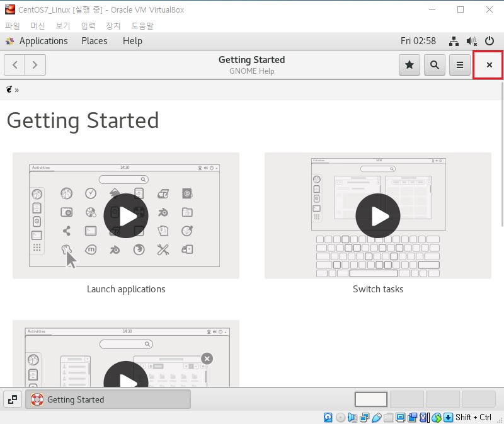
Task: Click the clock showing Fri 02:58
Action: click(x=418, y=41)
